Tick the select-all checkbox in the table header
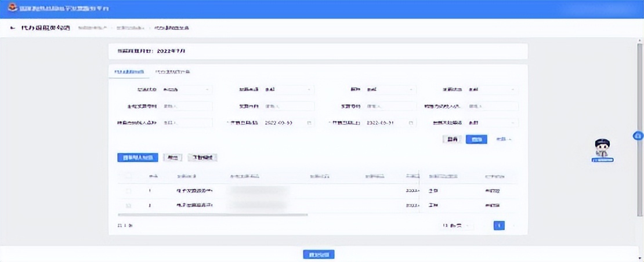Image resolution: width=644 pixels, height=262 pixels. tap(128, 176)
